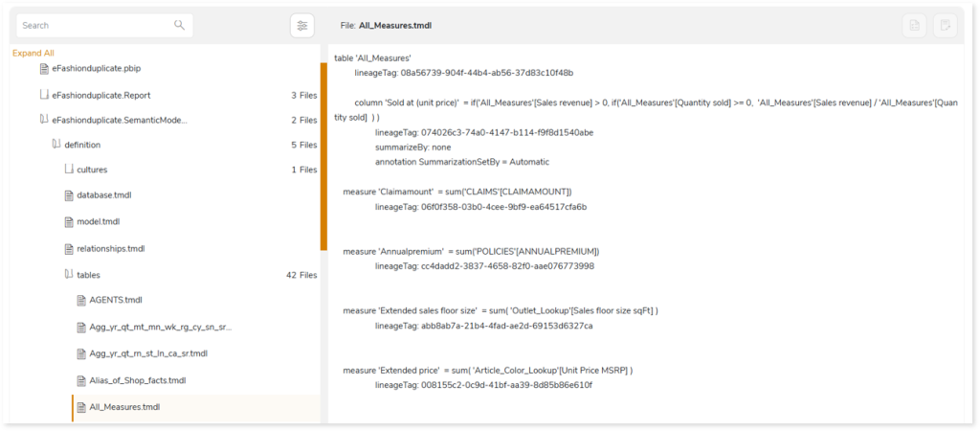Open the filter settings sliders button
980x431 pixels.
tap(302, 26)
